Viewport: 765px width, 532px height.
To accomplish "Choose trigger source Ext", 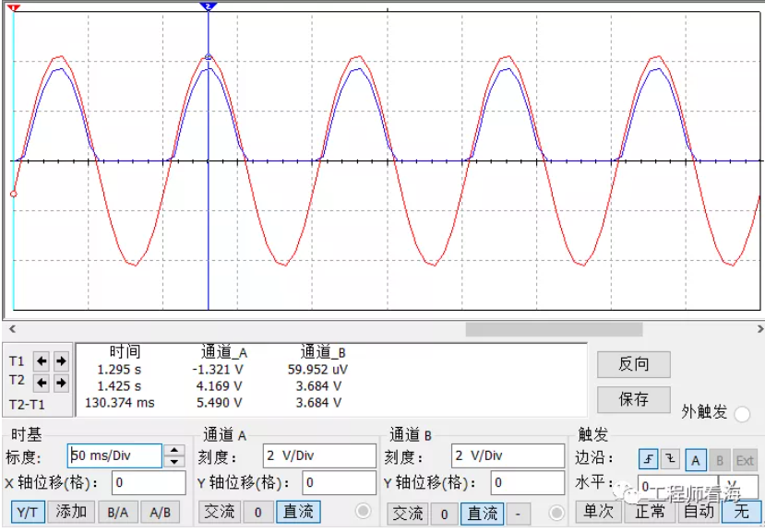I will (x=745, y=460).
